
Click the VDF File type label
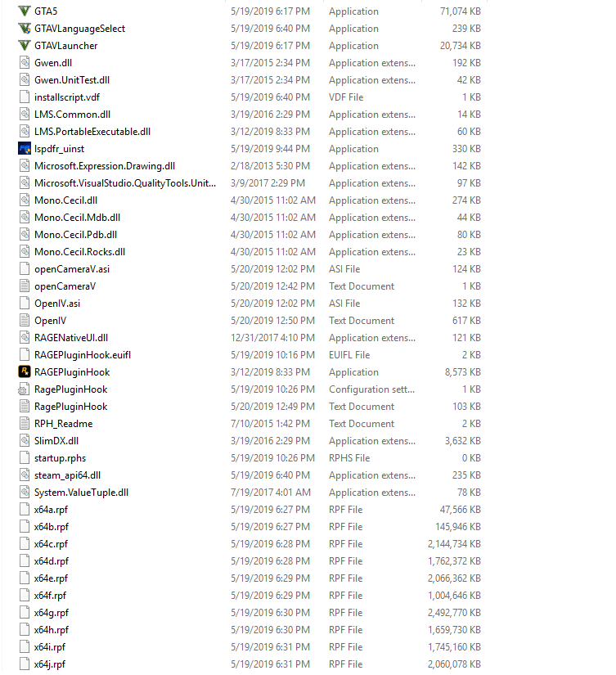tap(346, 97)
